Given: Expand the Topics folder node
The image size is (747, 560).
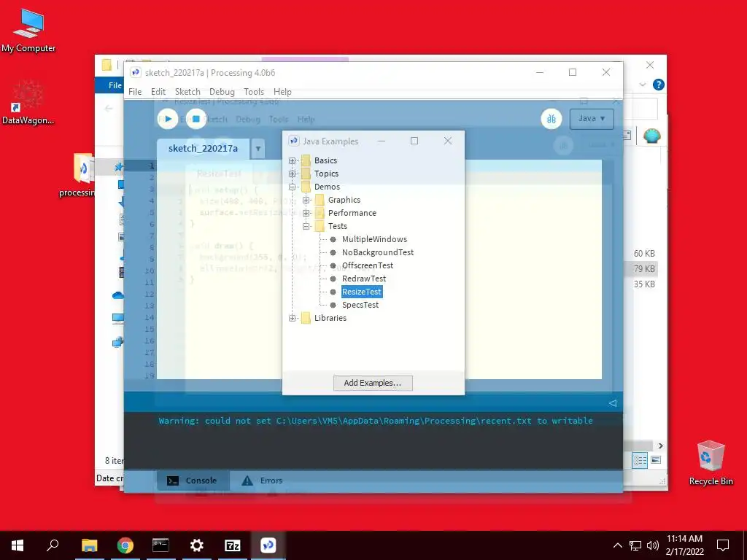Looking at the screenshot, I should click(292, 174).
